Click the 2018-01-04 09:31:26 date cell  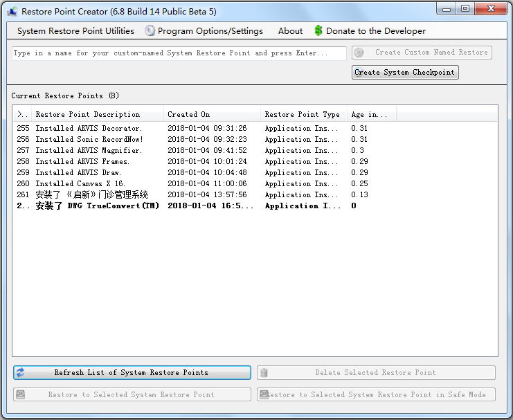(x=207, y=128)
